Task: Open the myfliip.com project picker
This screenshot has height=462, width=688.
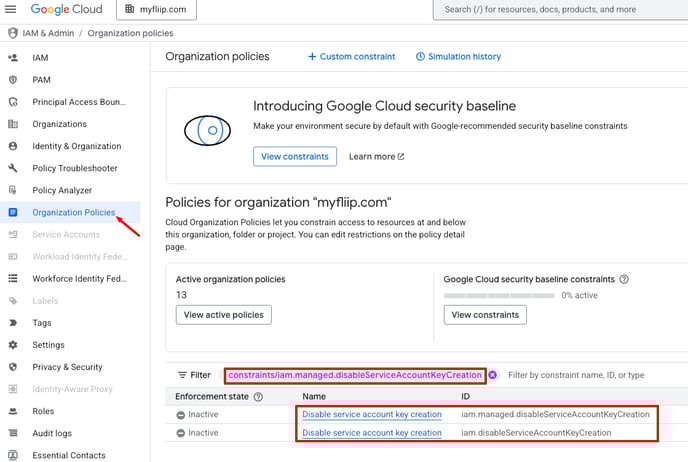Action: [156, 9]
